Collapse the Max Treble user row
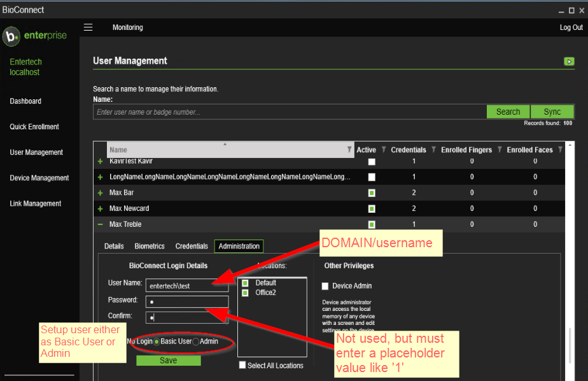This screenshot has height=381, width=588. [100, 224]
